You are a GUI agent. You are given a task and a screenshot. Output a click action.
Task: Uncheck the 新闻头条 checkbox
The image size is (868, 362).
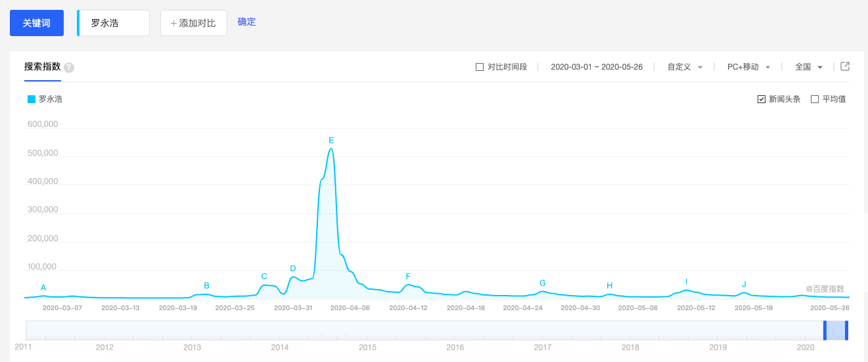762,99
